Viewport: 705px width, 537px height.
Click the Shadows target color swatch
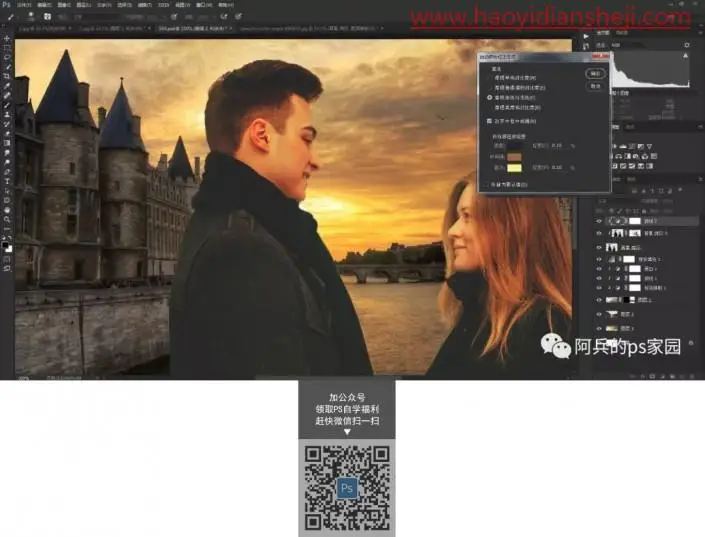(514, 146)
